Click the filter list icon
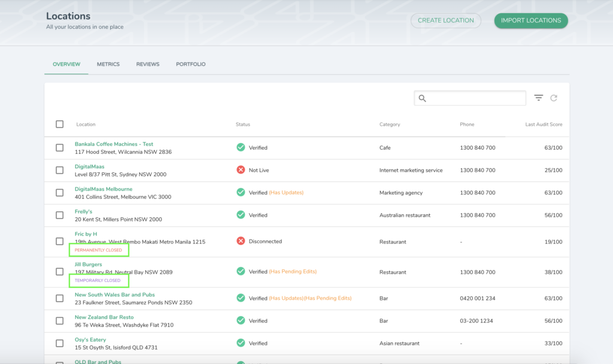Viewport: 613px width, 364px height. 538,98
